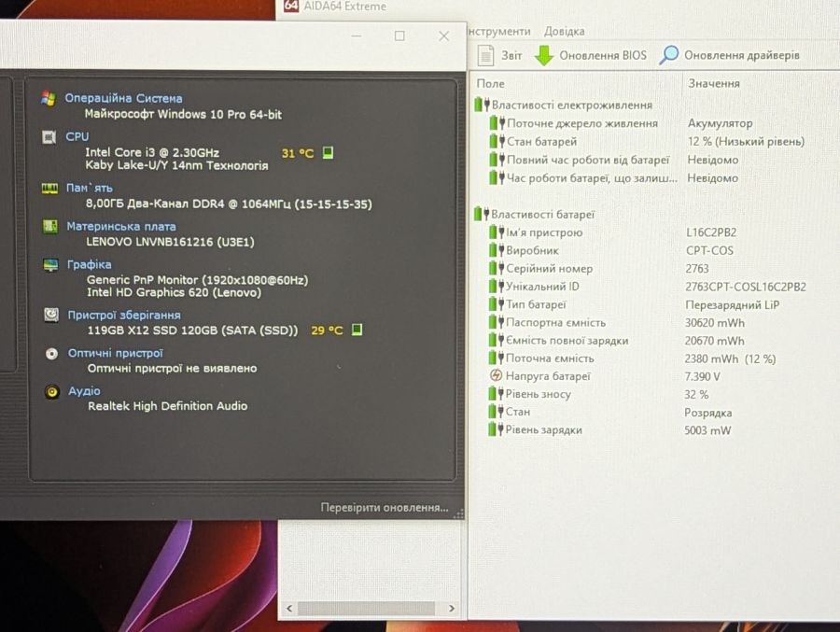
Task: Click the Оновлення драйверів magnifier icon
Action: [x=668, y=55]
